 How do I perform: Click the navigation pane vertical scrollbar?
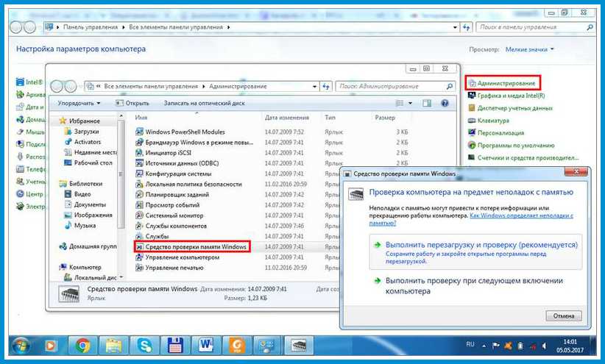tap(121, 174)
